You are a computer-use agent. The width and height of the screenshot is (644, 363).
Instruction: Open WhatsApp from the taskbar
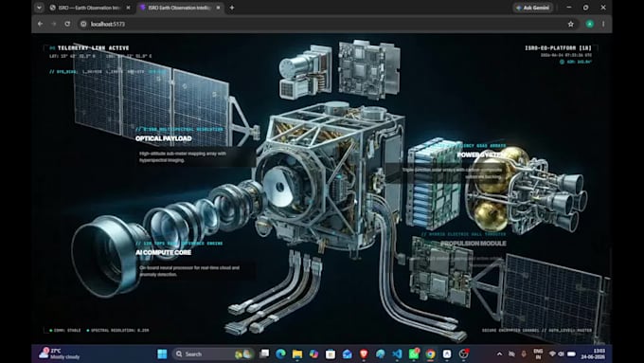[x=414, y=354]
